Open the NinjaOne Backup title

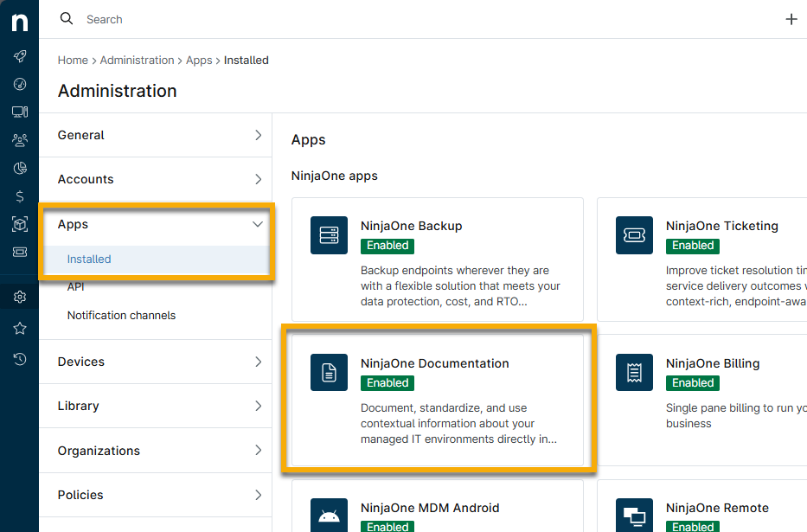(x=411, y=226)
